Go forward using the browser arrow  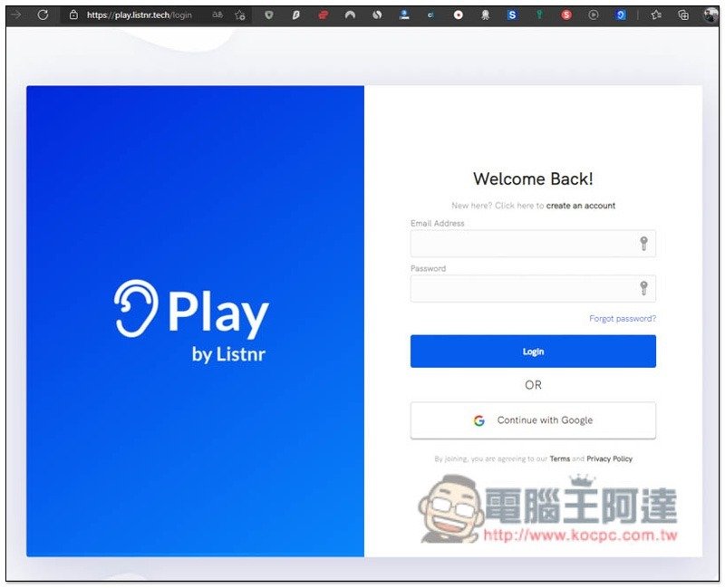15,14
